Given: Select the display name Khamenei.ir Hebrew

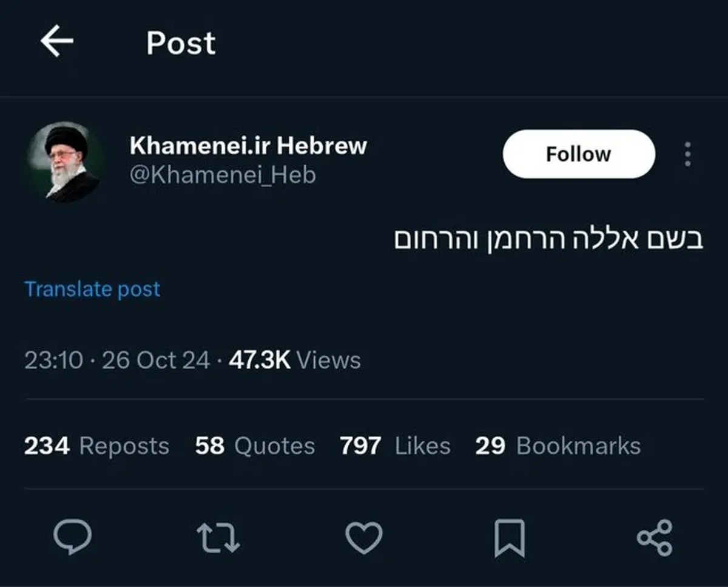Looking at the screenshot, I should [248, 146].
